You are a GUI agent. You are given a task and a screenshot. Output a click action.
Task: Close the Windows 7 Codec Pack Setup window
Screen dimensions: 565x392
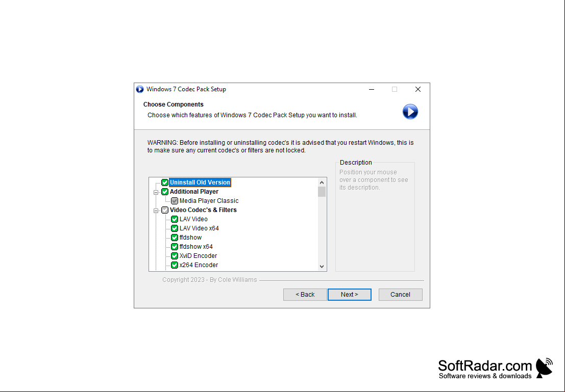coord(418,89)
